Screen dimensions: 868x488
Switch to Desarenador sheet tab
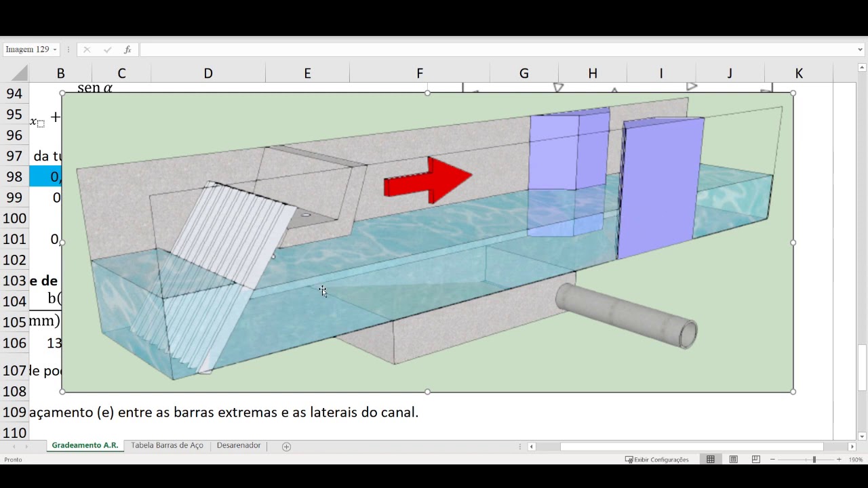pyautogui.click(x=239, y=445)
